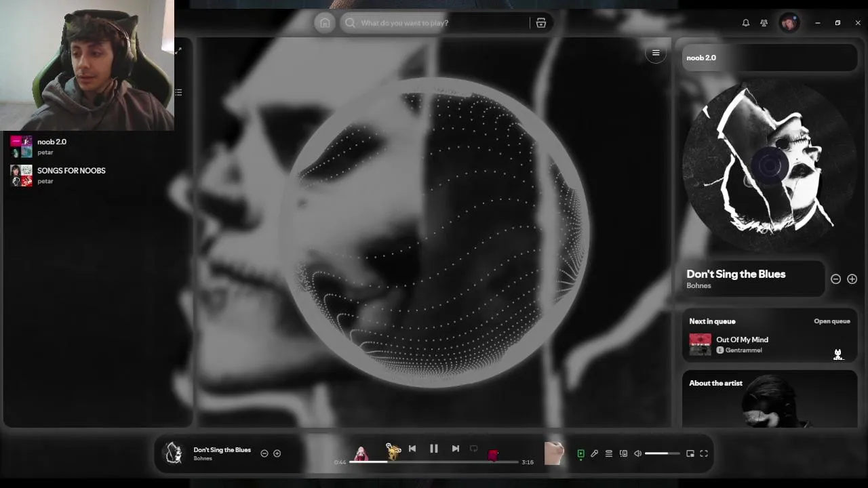
Task: Switch library view with the list icon
Action: pos(178,92)
